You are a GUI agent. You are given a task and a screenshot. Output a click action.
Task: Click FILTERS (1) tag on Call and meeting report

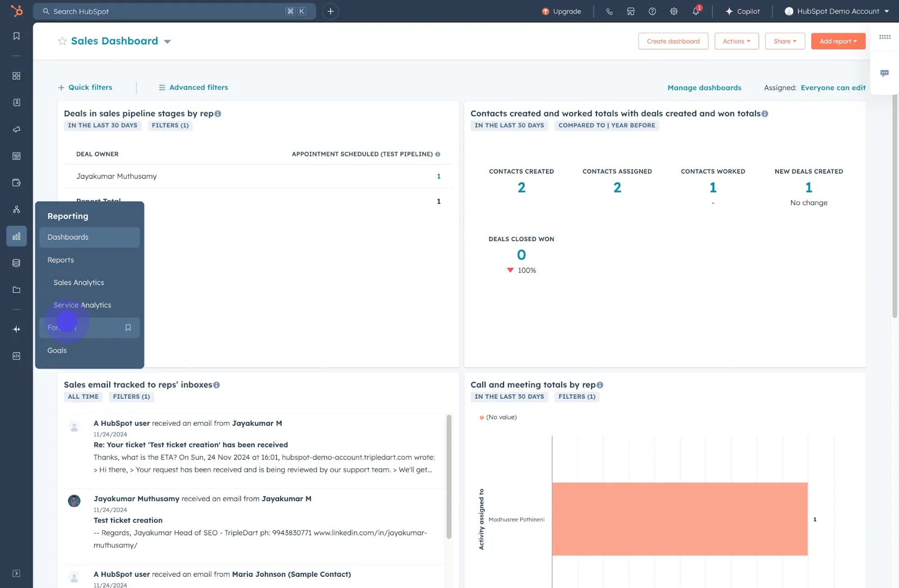point(576,397)
